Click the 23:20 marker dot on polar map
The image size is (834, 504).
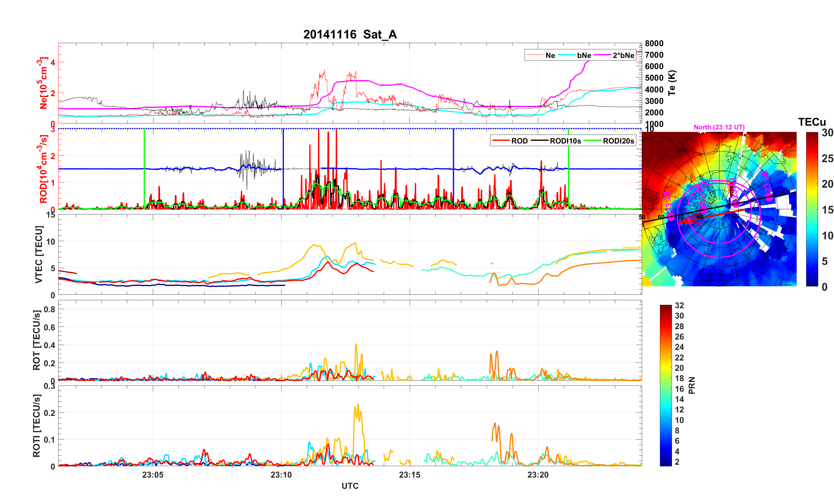pos(671,217)
